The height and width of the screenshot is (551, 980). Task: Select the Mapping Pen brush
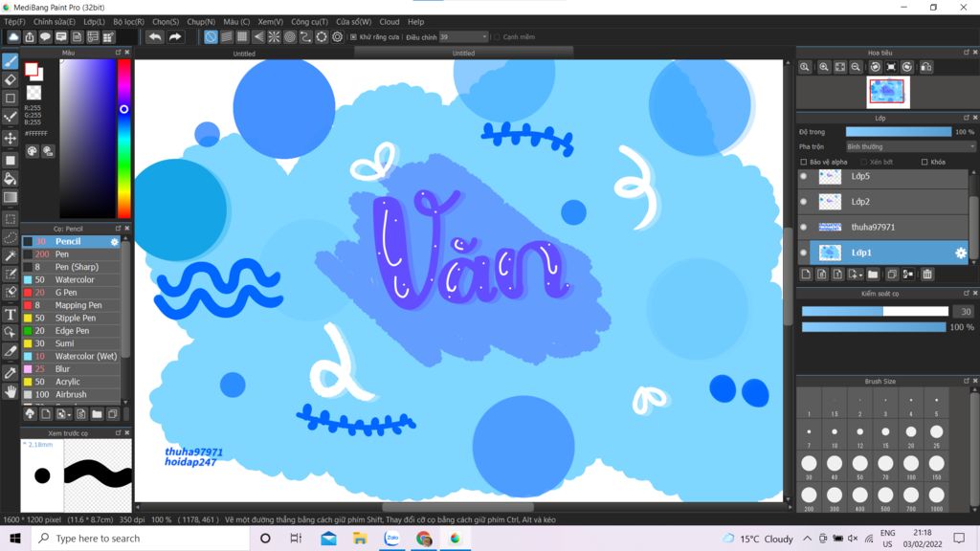point(71,305)
